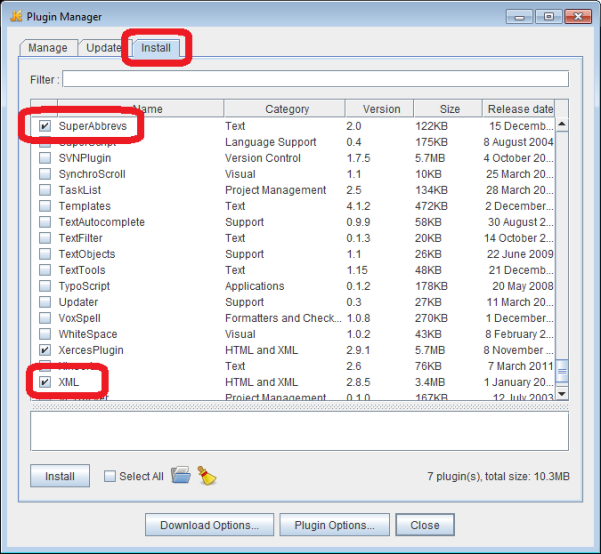Click the '20 May 2008' date cell
This screenshot has width=601, height=554.
(x=522, y=286)
